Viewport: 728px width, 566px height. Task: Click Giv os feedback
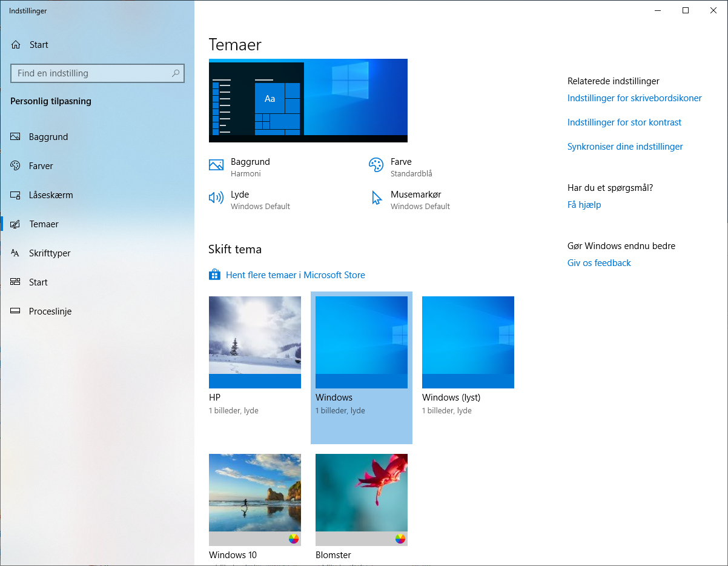point(599,262)
